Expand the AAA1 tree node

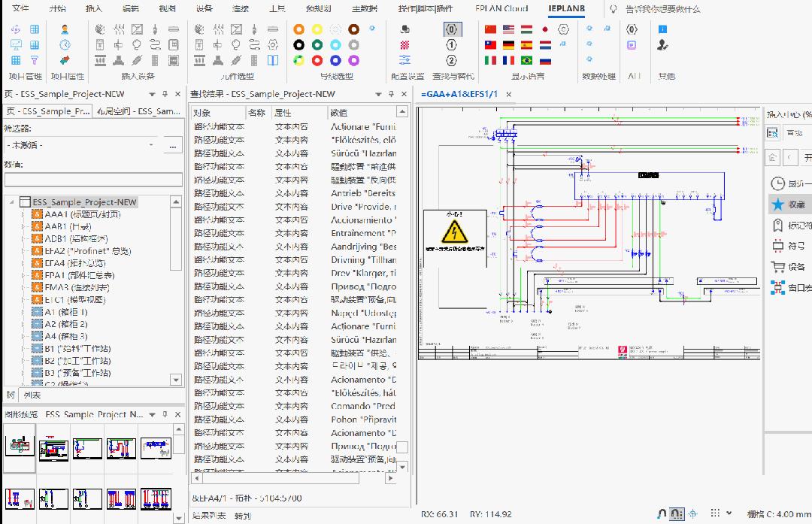coord(23,214)
